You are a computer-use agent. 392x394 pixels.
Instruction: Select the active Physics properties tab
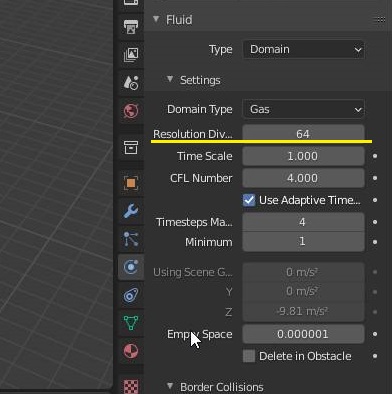[131, 267]
